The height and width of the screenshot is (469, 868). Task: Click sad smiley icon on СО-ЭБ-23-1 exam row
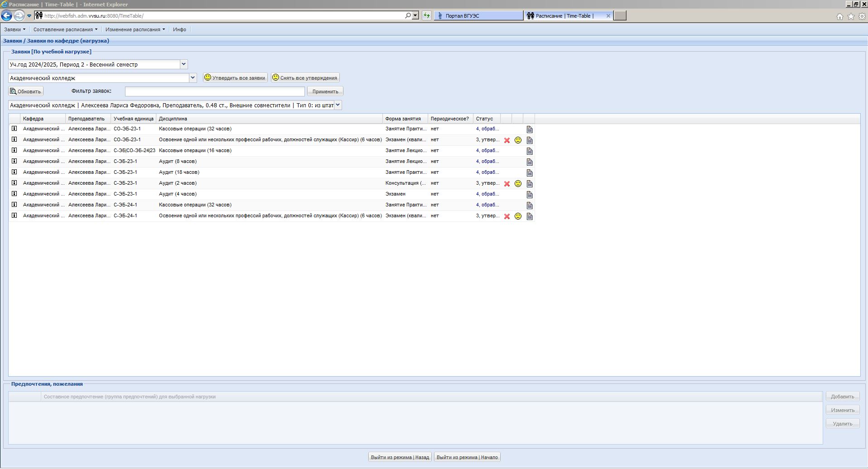(518, 140)
